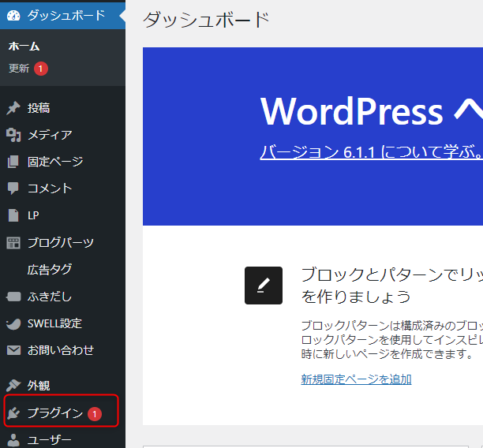Follow the バージョン 6.1.1 について学ぶ link
Viewport: 483px width, 448px height.
coord(371,152)
